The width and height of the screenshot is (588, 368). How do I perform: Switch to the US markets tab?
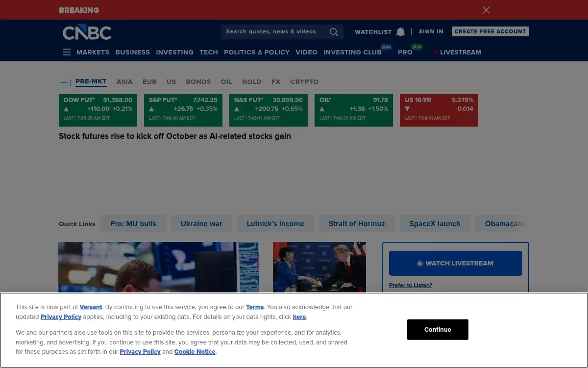point(171,82)
